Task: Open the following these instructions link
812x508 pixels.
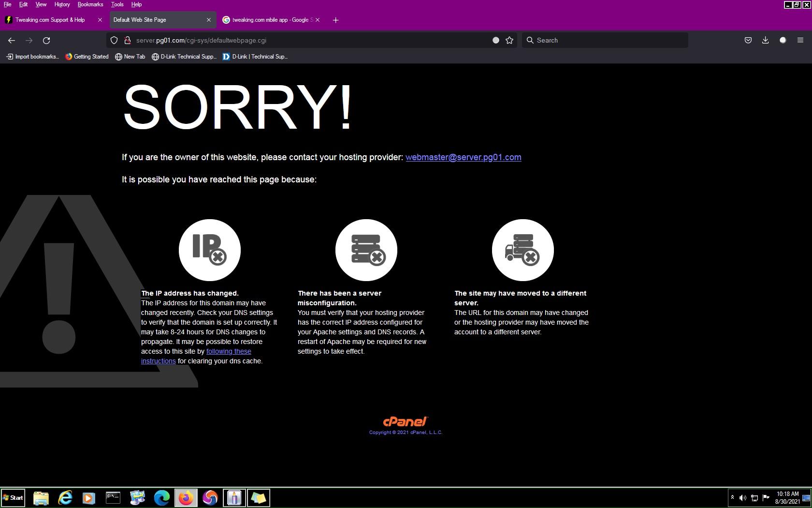Action: [229, 352]
